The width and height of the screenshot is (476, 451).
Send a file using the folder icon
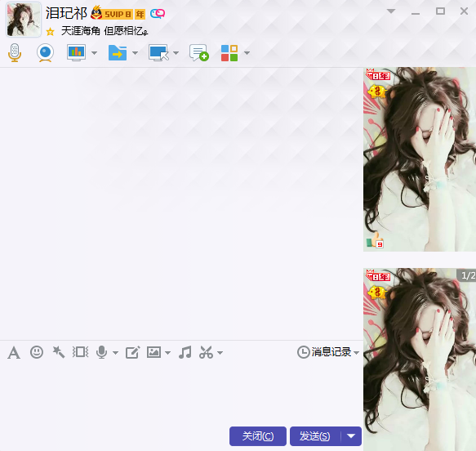click(118, 53)
